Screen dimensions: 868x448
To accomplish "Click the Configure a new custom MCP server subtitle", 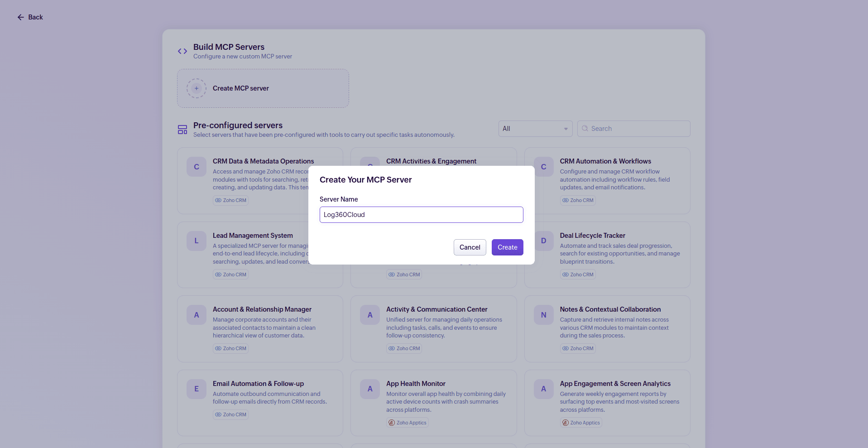I will [243, 57].
